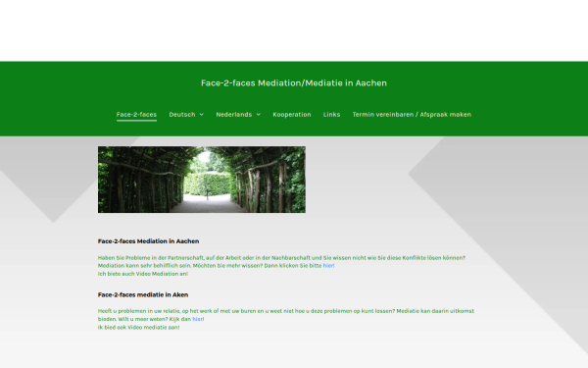The width and height of the screenshot is (588, 368).
Task: Click the text 'Ich biete auch Video Mediation an!'
Action: pos(143,274)
